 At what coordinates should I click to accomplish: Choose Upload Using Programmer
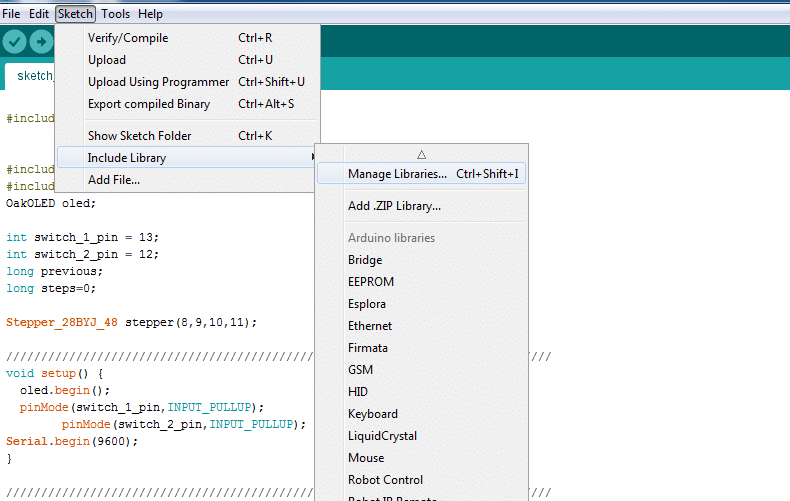[158, 82]
